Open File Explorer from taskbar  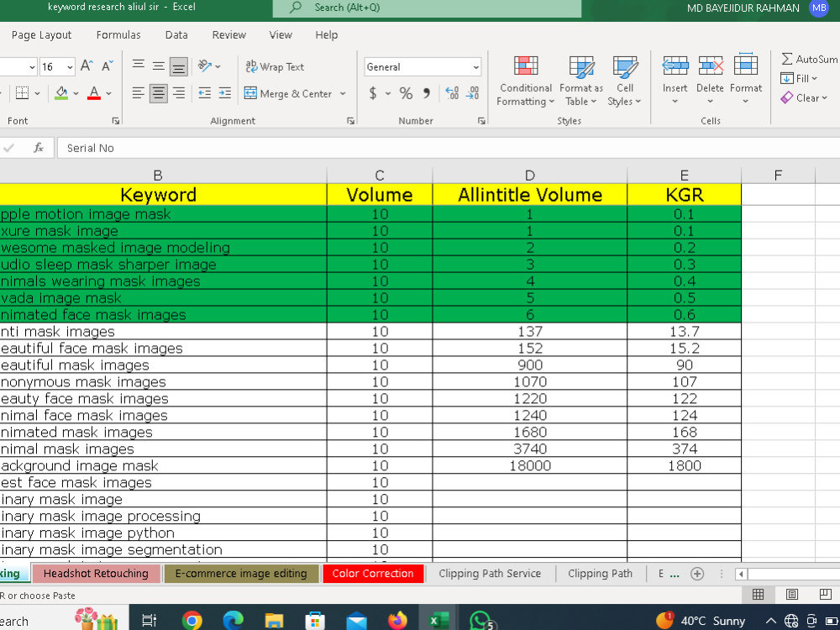tap(275, 621)
